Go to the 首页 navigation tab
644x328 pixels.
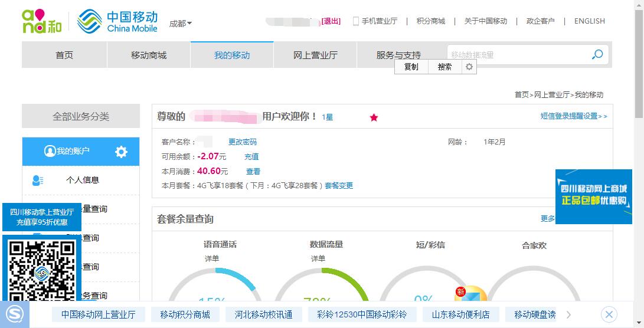pyautogui.click(x=64, y=55)
